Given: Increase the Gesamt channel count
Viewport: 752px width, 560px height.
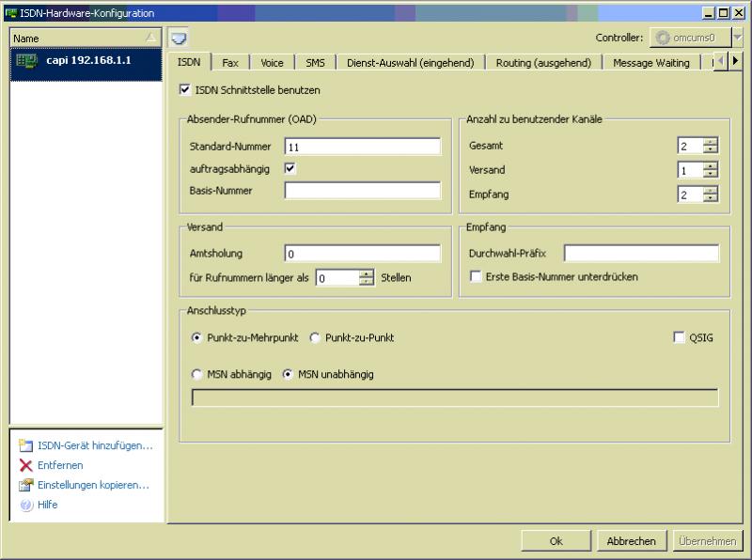Looking at the screenshot, I should point(711,142).
